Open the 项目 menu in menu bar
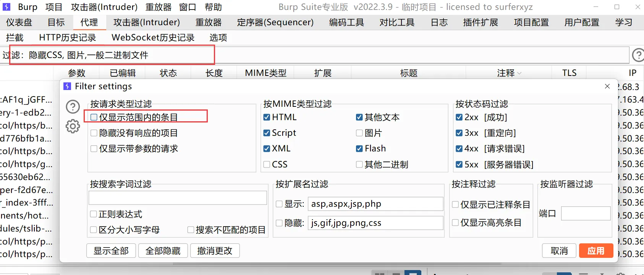644x275 pixels. 53,7
